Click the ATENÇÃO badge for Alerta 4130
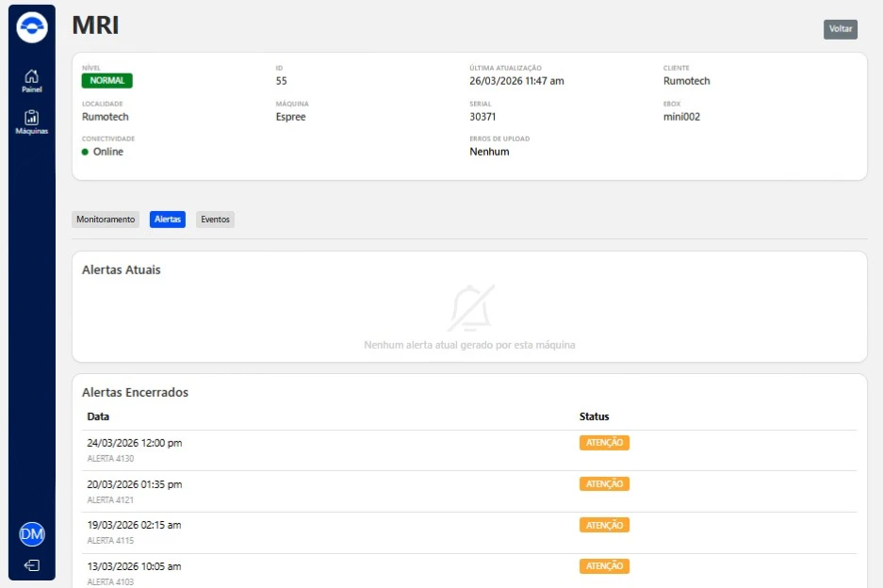 (604, 443)
